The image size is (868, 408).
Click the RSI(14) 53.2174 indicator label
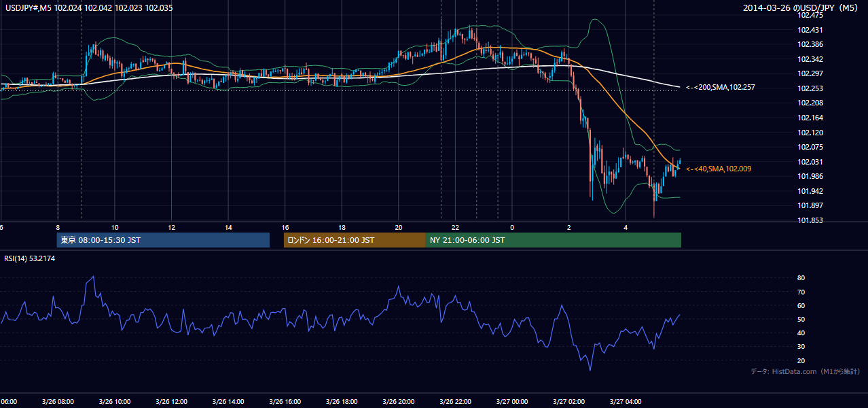(30, 258)
